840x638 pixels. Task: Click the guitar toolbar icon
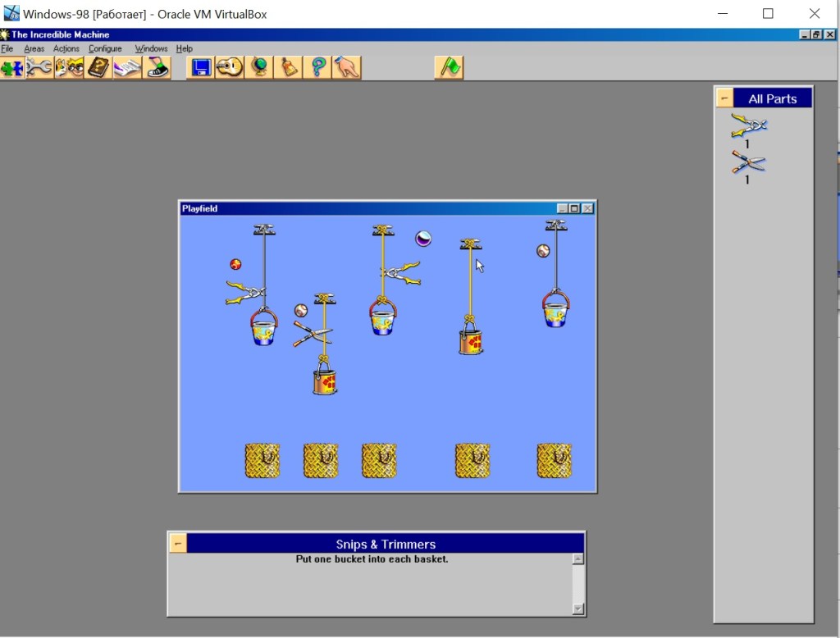click(x=230, y=67)
